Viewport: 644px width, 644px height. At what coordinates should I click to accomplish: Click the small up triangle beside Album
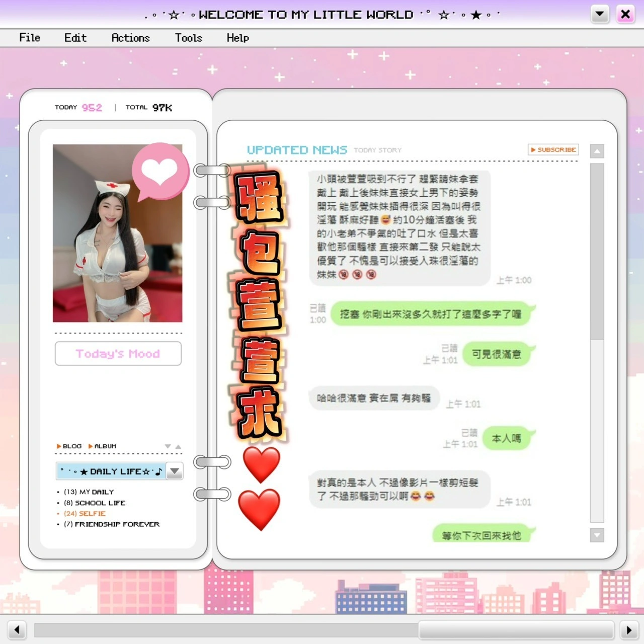178,446
